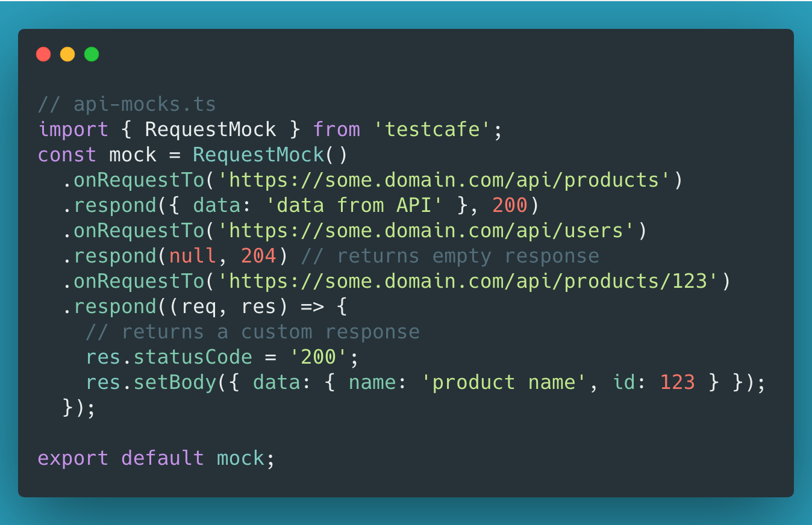Select the 123 id number literal
The height and width of the screenshot is (525, 812).
pos(677,382)
